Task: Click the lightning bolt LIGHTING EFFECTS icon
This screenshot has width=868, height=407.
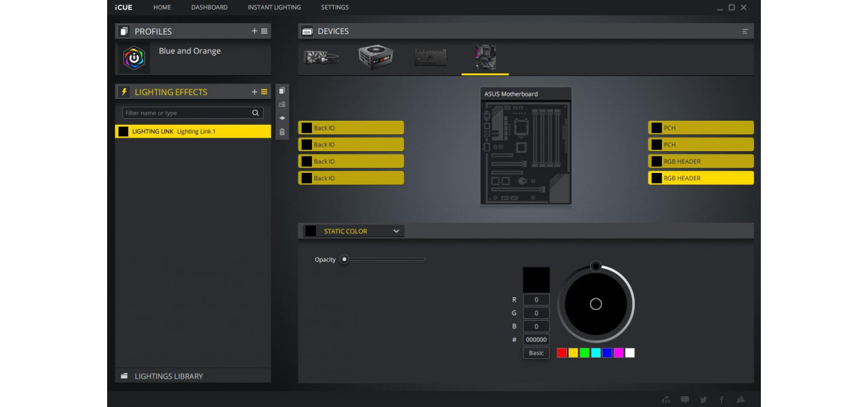Action: coord(124,92)
